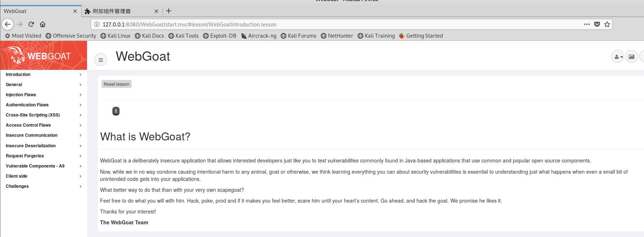Click the Reset lesson button
Screen dimensions: 644x237
116,84
